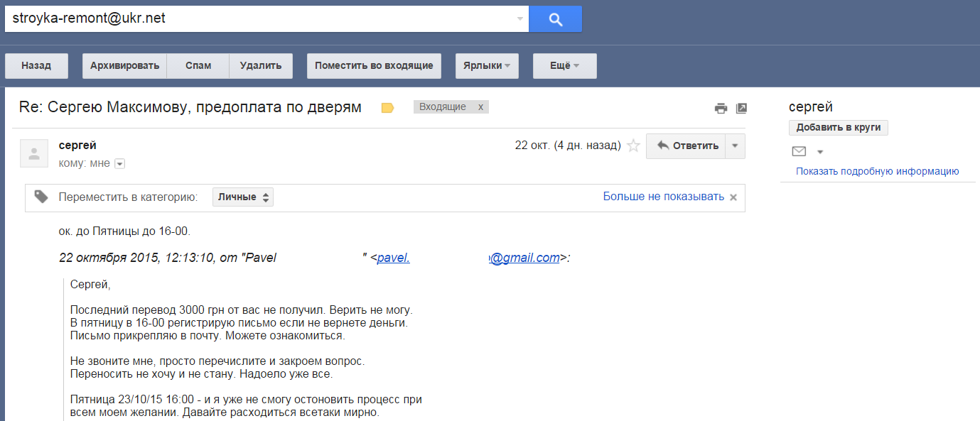Click the sender avatar picture

(x=34, y=153)
